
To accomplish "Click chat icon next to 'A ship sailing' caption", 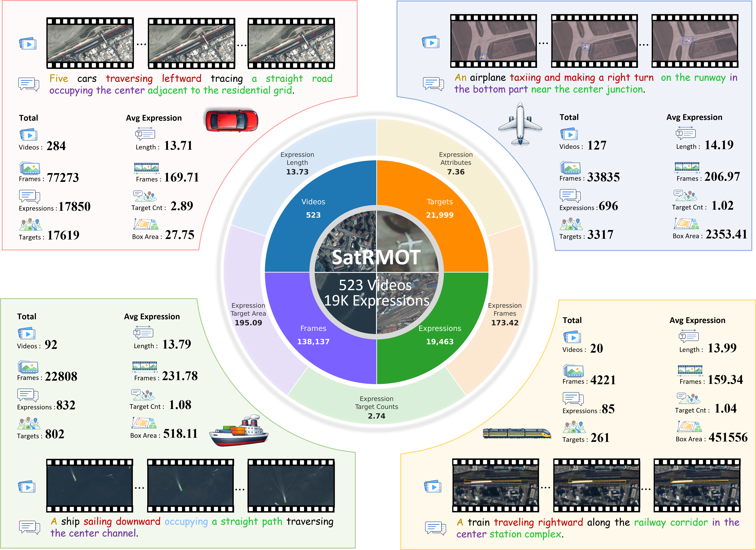I will coord(30,527).
